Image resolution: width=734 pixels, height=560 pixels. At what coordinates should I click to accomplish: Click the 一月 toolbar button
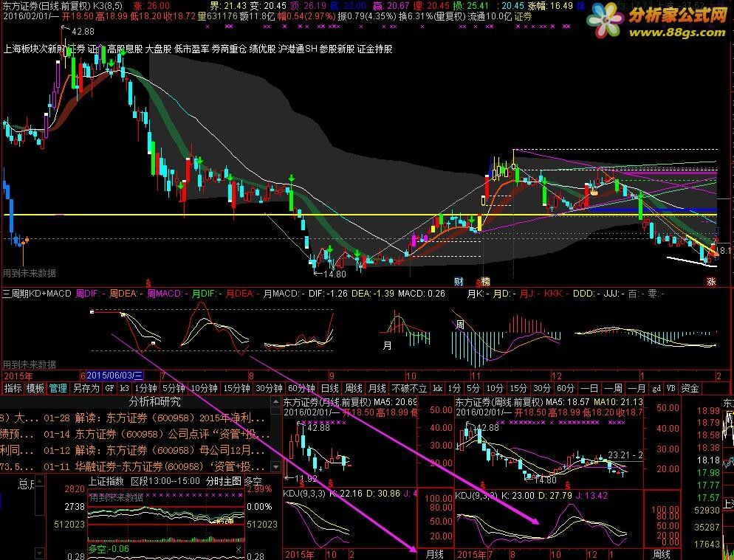(x=637, y=388)
